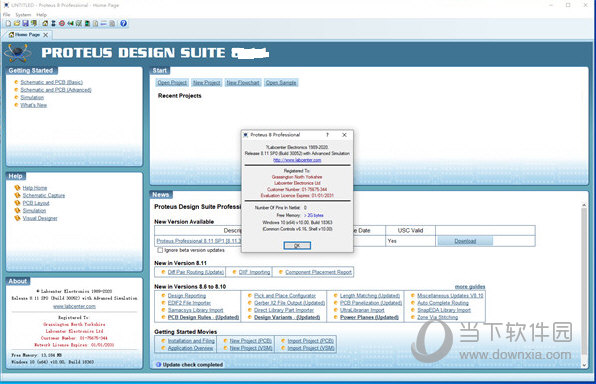
Task: Open the System menu
Action: [x=23, y=15]
